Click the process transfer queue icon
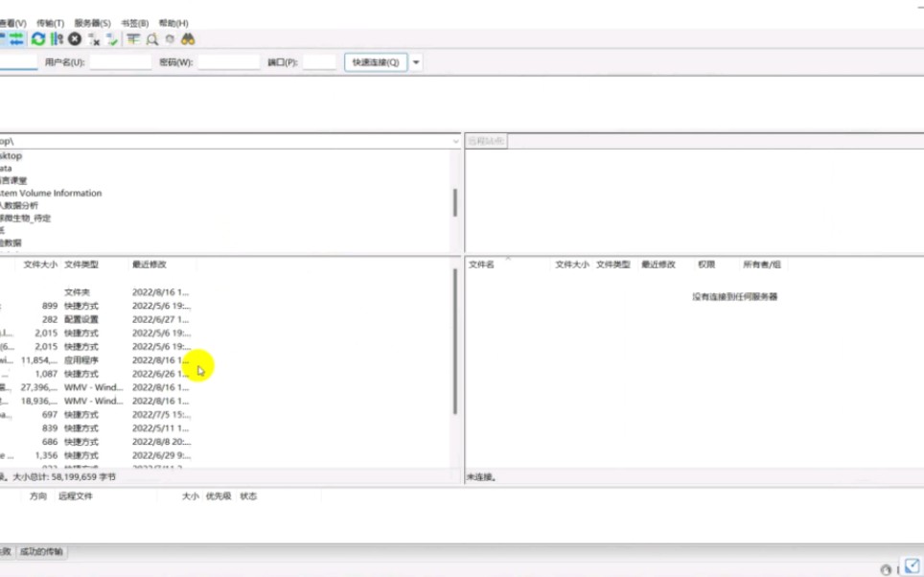924x577 pixels. tap(54, 39)
